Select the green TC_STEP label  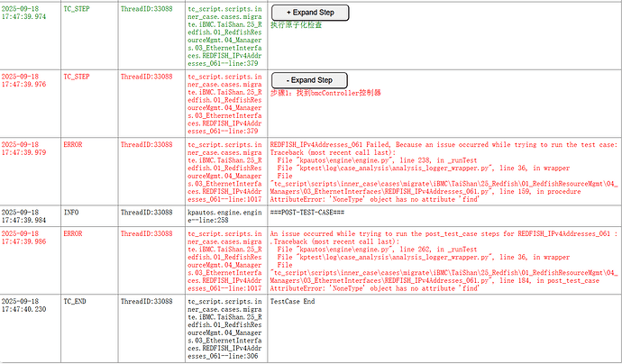pos(77,7)
